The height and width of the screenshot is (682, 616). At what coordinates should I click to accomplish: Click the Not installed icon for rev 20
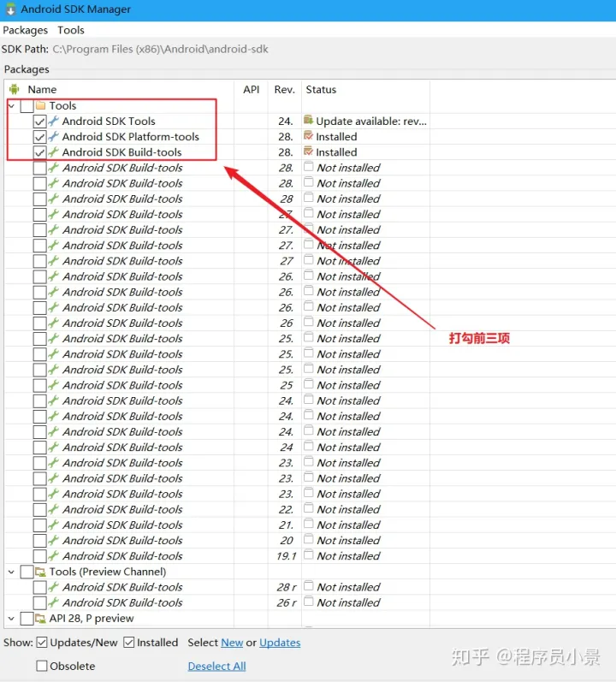pyautogui.click(x=309, y=539)
